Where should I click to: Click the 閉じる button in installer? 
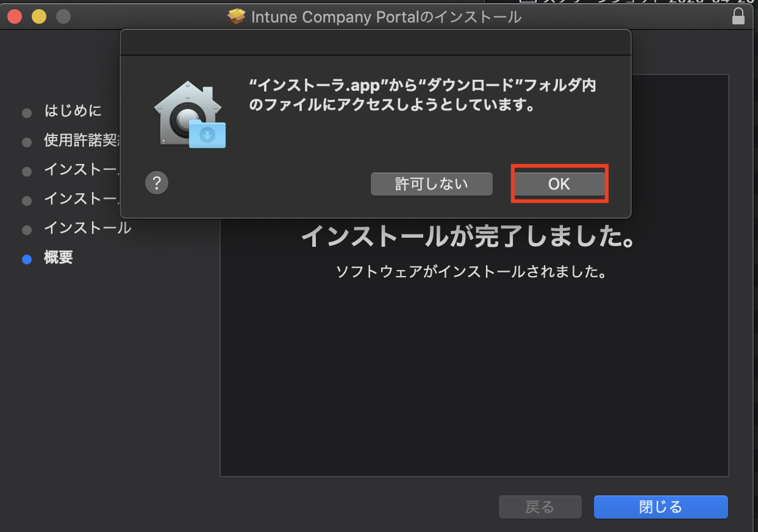click(x=660, y=506)
